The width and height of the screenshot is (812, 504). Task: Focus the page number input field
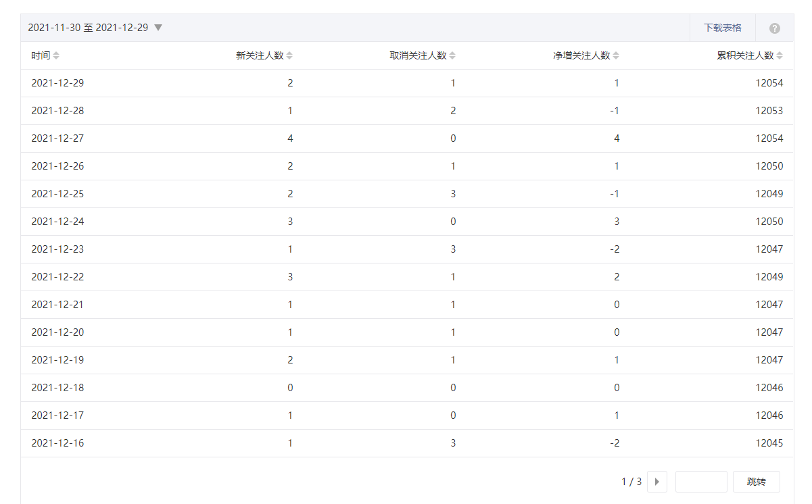pos(701,482)
